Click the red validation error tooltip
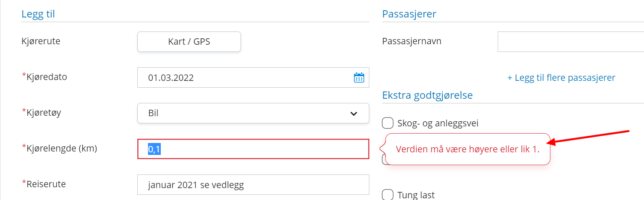 [x=468, y=149]
